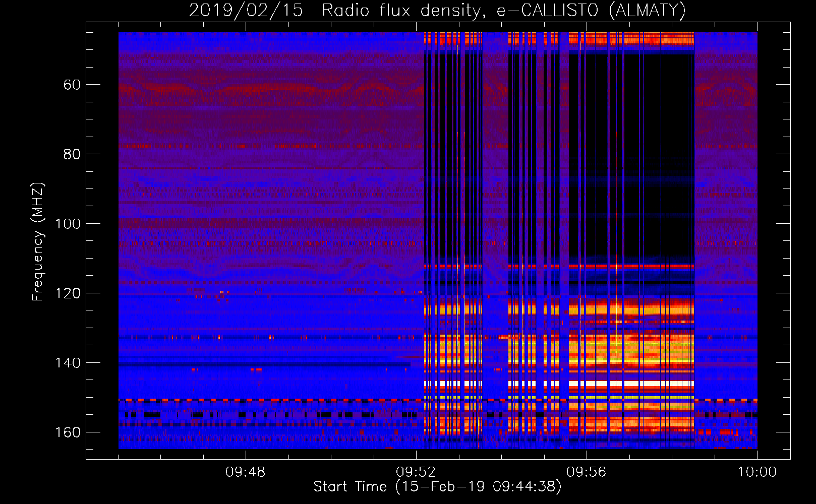Click the 80 frequency tick label
Viewport: 816px width, 504px height.
coord(72,154)
